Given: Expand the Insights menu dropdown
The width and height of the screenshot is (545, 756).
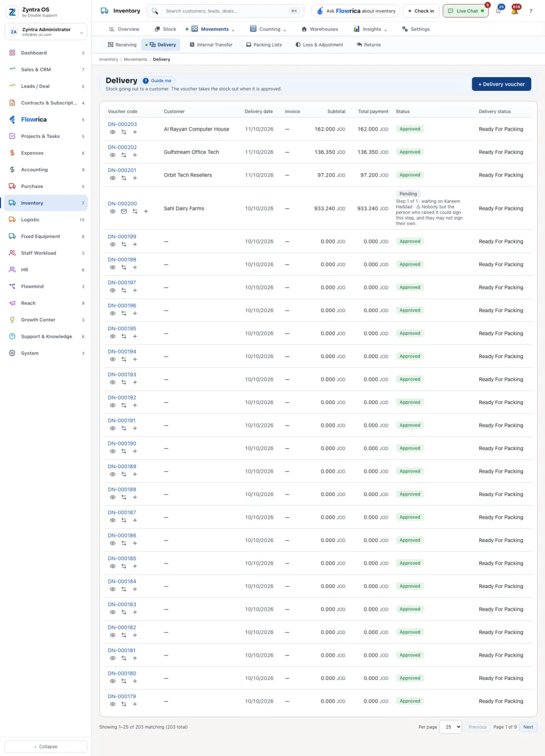Looking at the screenshot, I should (370, 29).
